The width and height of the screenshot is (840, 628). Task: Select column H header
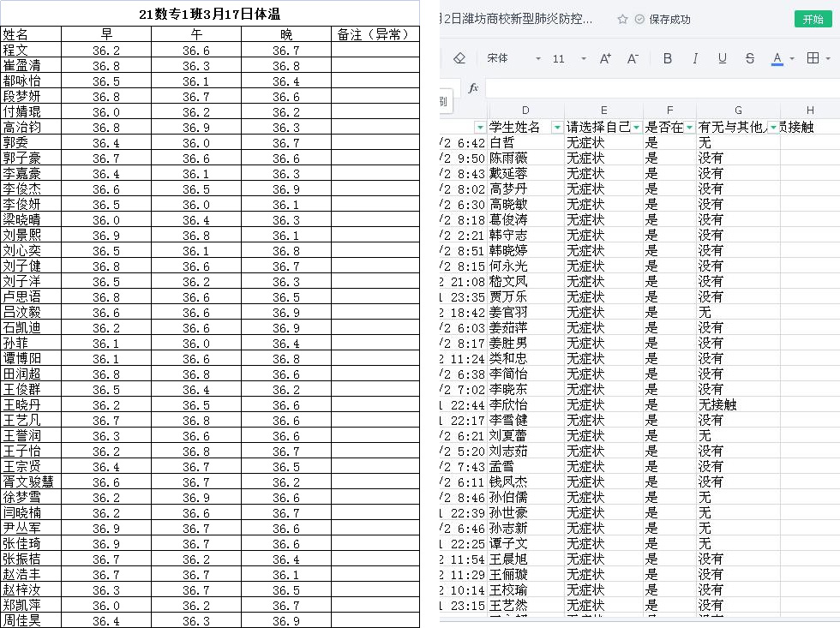[810, 111]
